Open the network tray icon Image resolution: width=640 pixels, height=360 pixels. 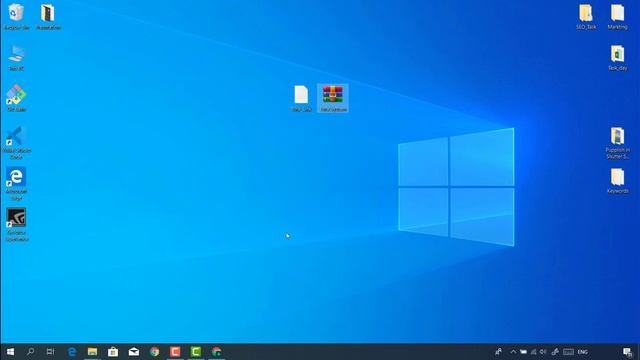pyautogui.click(x=533, y=352)
